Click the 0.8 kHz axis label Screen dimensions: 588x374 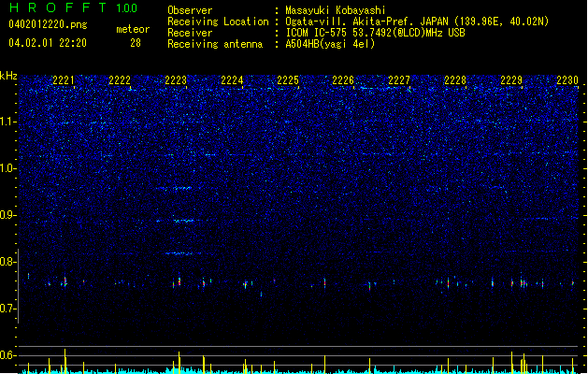pyautogui.click(x=8, y=262)
